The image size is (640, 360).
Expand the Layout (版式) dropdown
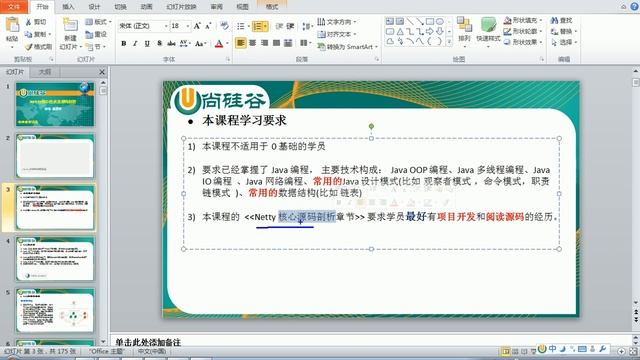(x=98, y=22)
